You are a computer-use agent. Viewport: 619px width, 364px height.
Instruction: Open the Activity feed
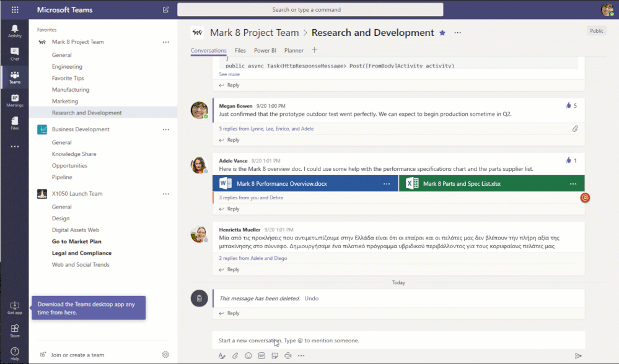(15, 31)
